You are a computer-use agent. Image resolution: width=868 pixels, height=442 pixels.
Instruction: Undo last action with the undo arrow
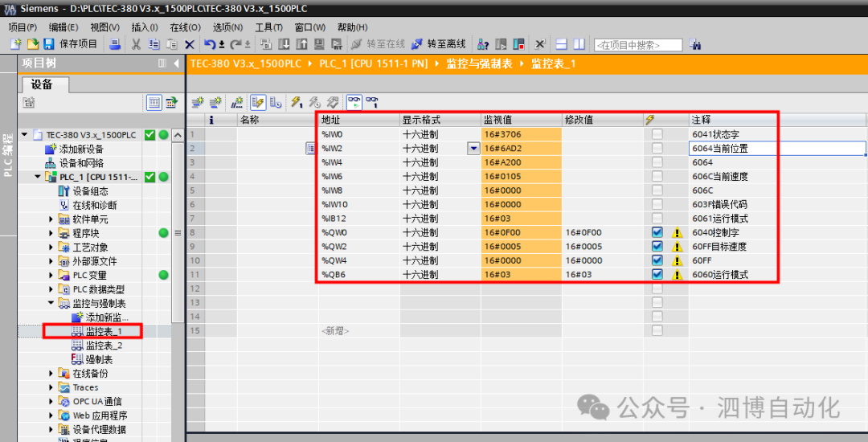(209, 44)
